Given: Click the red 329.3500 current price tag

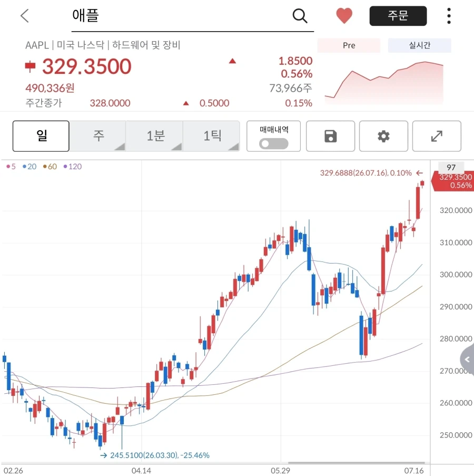Looking at the screenshot, I should tap(453, 181).
